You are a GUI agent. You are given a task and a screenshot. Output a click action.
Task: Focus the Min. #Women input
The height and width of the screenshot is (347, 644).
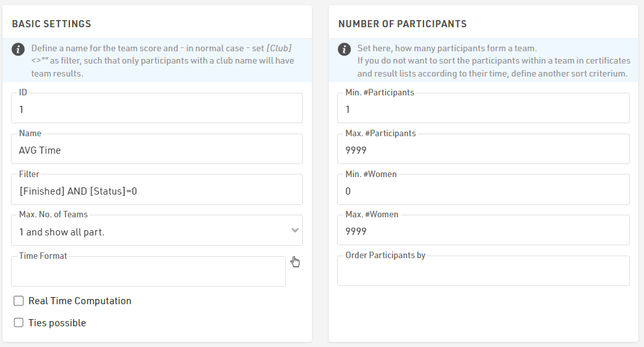pyautogui.click(x=483, y=191)
